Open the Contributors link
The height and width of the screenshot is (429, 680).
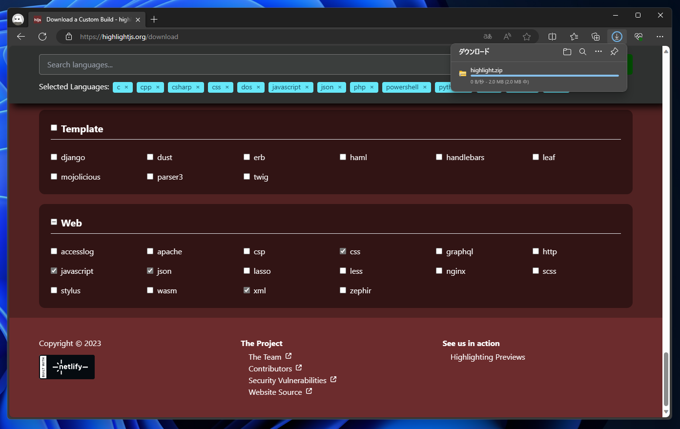tap(270, 369)
